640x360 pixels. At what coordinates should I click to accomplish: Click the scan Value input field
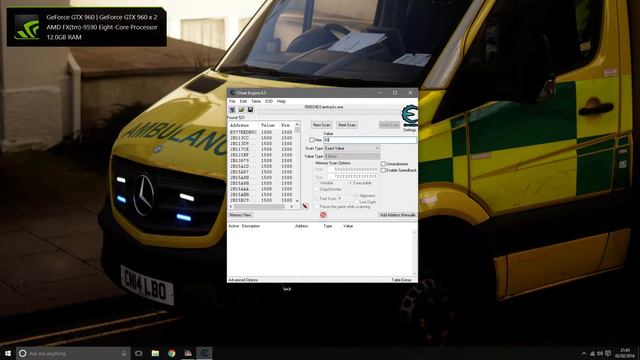pyautogui.click(x=370, y=140)
